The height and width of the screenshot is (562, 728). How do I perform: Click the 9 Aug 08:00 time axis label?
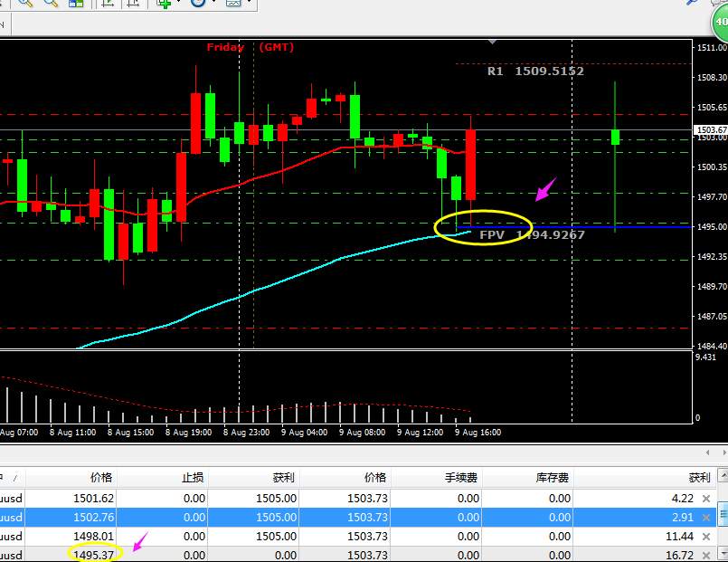tap(362, 433)
